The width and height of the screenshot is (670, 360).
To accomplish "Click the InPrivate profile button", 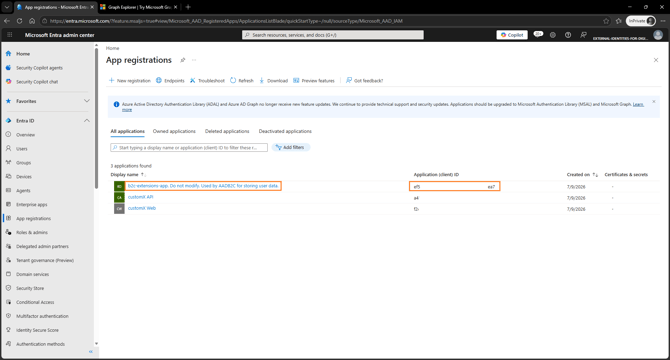I will click(641, 21).
